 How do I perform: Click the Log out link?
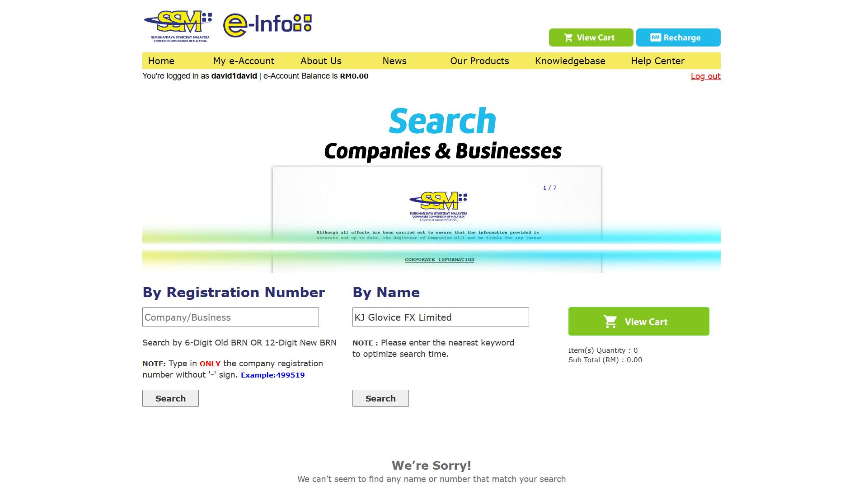706,75
